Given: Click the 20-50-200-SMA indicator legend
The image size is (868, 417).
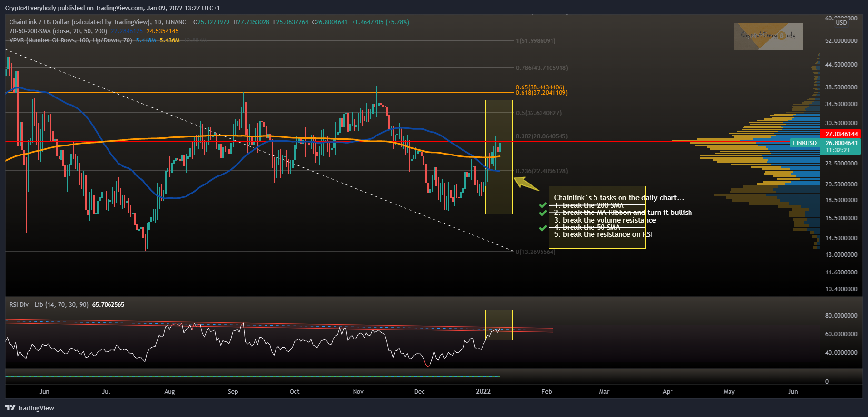Looking at the screenshot, I should [x=58, y=31].
